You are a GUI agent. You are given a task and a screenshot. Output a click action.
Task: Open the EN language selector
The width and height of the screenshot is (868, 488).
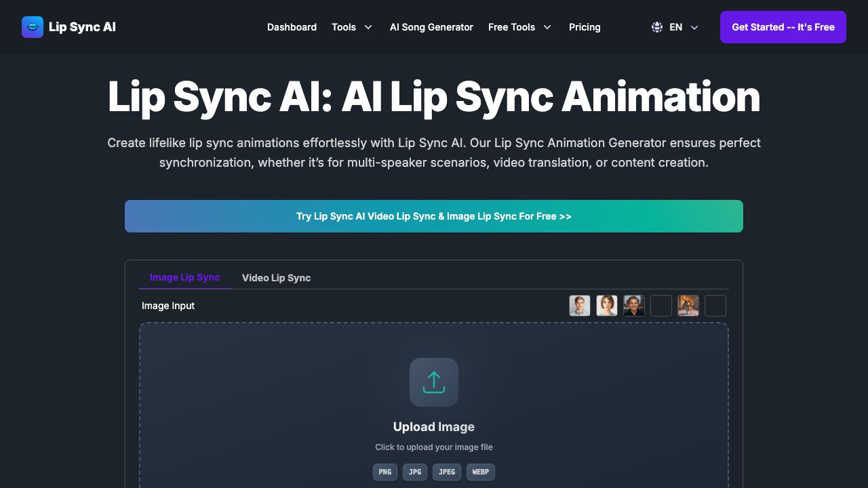pyautogui.click(x=675, y=27)
